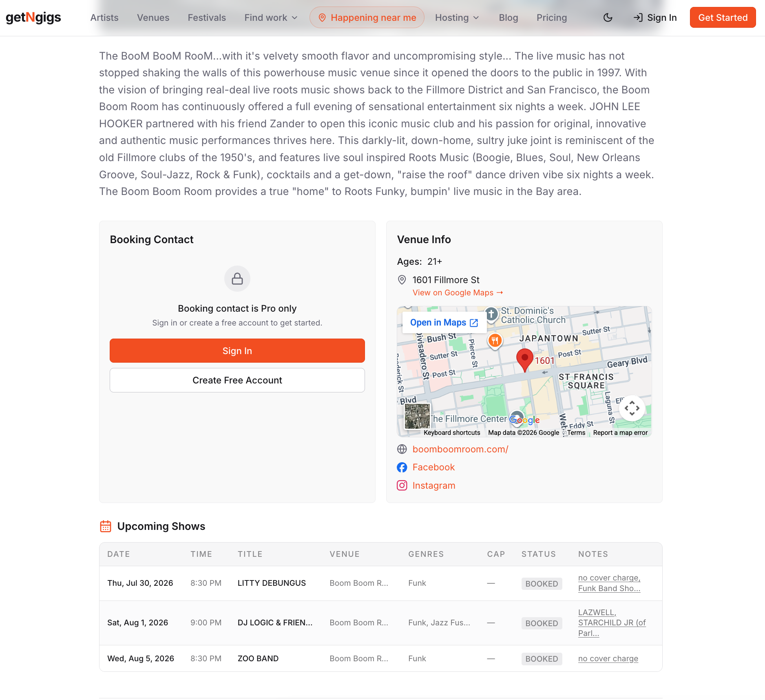Open the Facebook link
Screen dimensions: 765x700
tap(433, 467)
